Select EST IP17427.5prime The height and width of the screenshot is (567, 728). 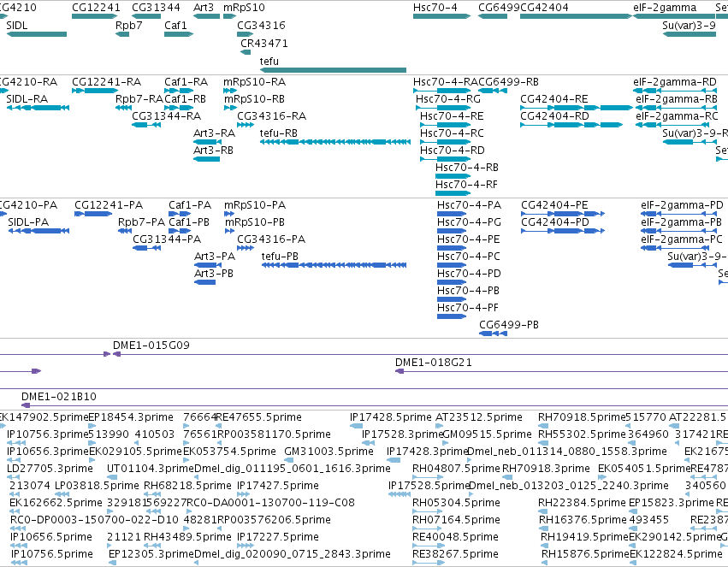coord(243,494)
